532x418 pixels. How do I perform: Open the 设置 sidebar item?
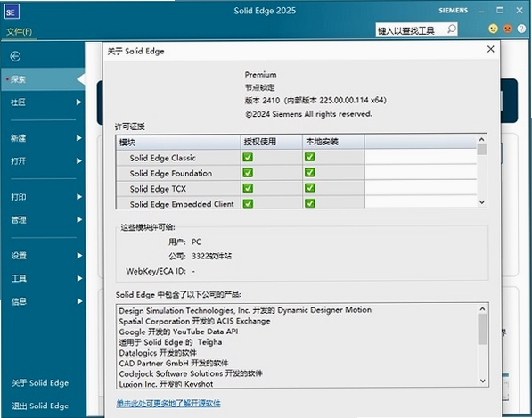click(43, 256)
